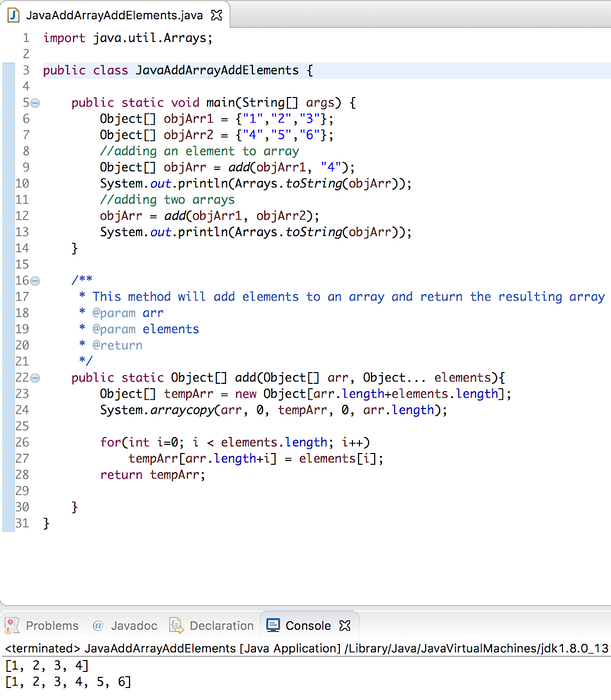Click the println statement on line 10
Image resolution: width=611 pixels, height=700 pixels.
(255, 183)
